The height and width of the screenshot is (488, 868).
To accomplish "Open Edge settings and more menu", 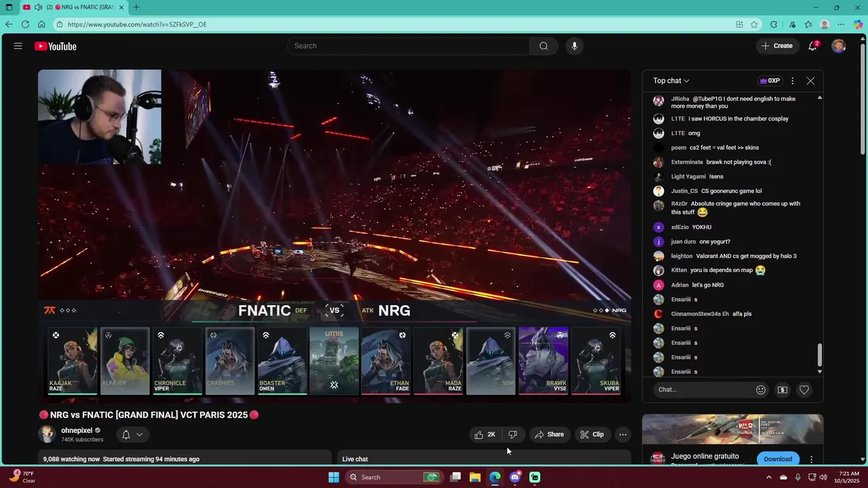I will coord(841,24).
